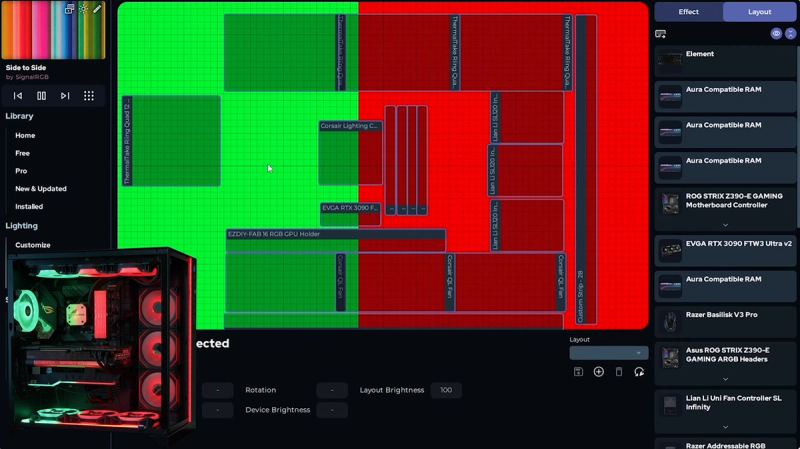Image resolution: width=800 pixels, height=449 pixels.
Task: Pause the Side to Side effect
Action: pyautogui.click(x=41, y=96)
